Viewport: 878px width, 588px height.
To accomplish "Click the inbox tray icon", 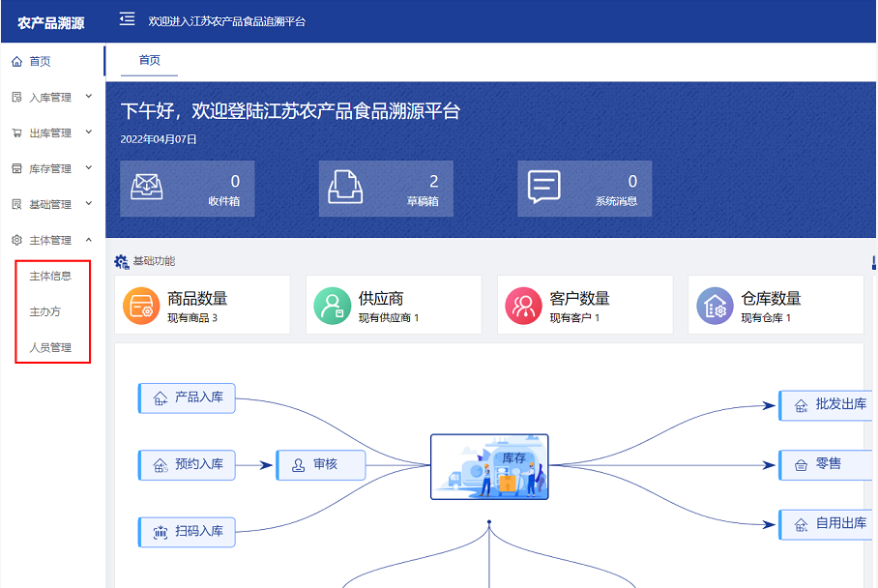I will coord(147,187).
